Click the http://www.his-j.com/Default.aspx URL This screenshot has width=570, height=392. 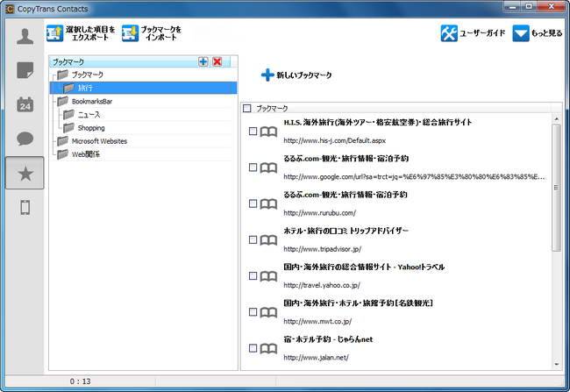(334, 140)
